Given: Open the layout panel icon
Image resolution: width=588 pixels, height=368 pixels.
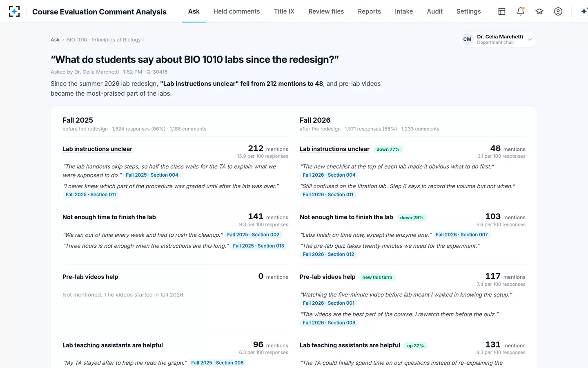Looking at the screenshot, I should point(502,11).
